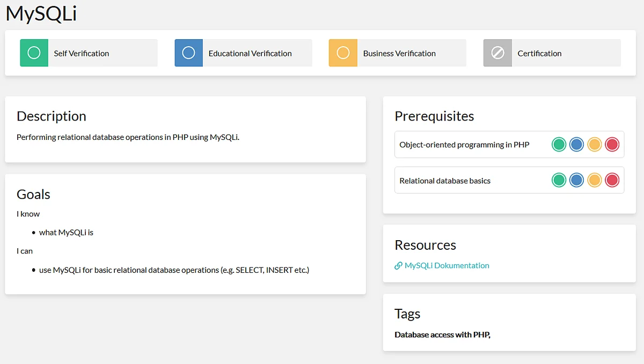Click the green Self Verification circle icon
The image size is (644, 364).
(34, 53)
